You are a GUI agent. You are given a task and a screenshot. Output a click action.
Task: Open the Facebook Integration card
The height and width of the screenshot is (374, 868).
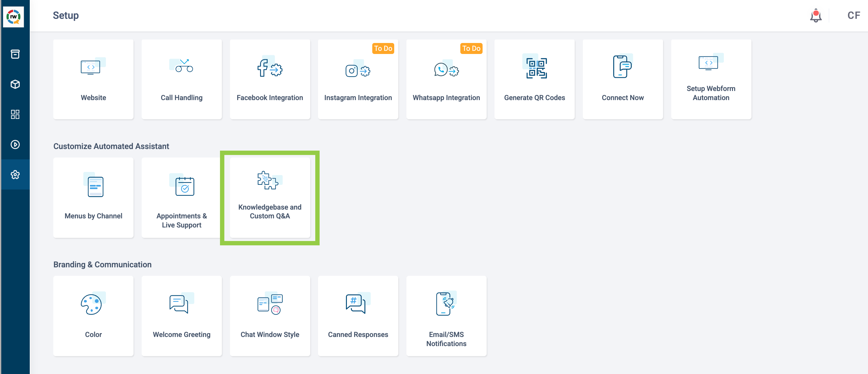tap(269, 79)
